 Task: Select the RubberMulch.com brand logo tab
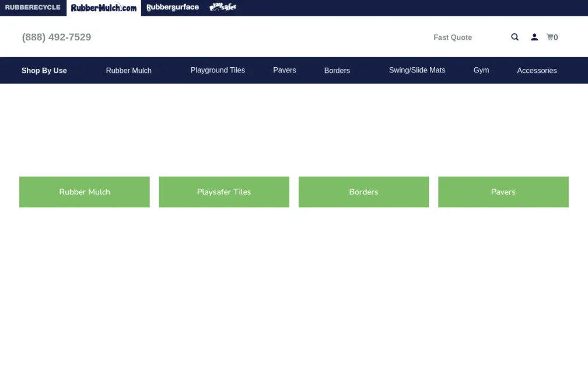[x=104, y=8]
